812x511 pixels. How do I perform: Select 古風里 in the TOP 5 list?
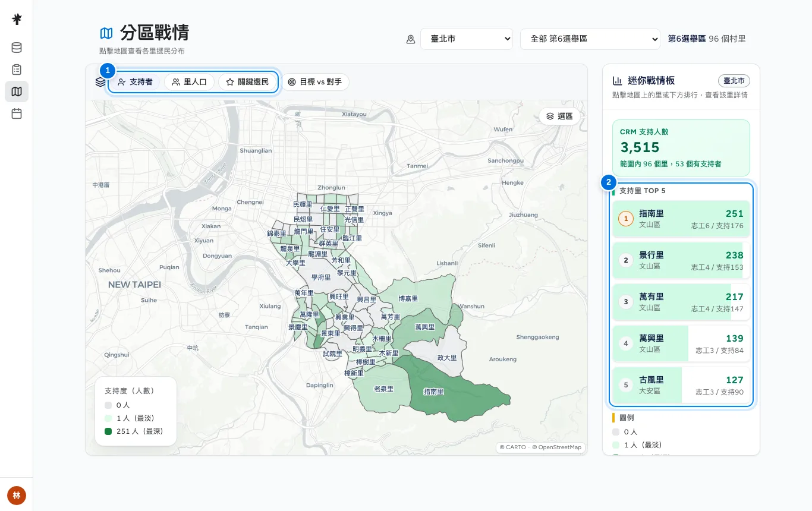click(x=681, y=385)
